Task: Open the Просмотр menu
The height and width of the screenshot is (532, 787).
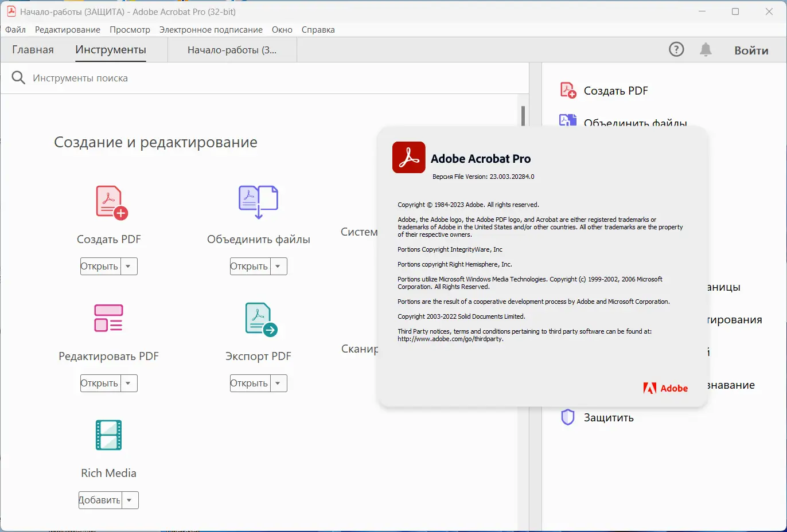Action: pyautogui.click(x=130, y=30)
